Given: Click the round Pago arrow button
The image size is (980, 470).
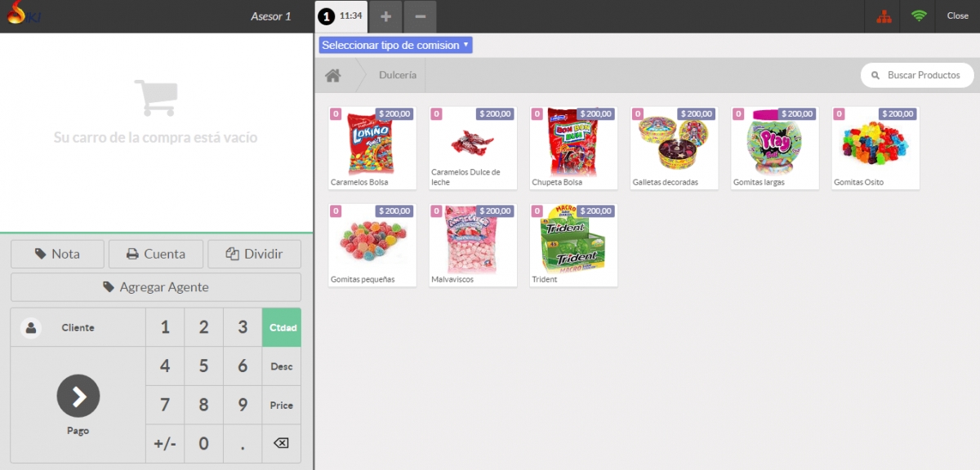Looking at the screenshot, I should coord(78,397).
